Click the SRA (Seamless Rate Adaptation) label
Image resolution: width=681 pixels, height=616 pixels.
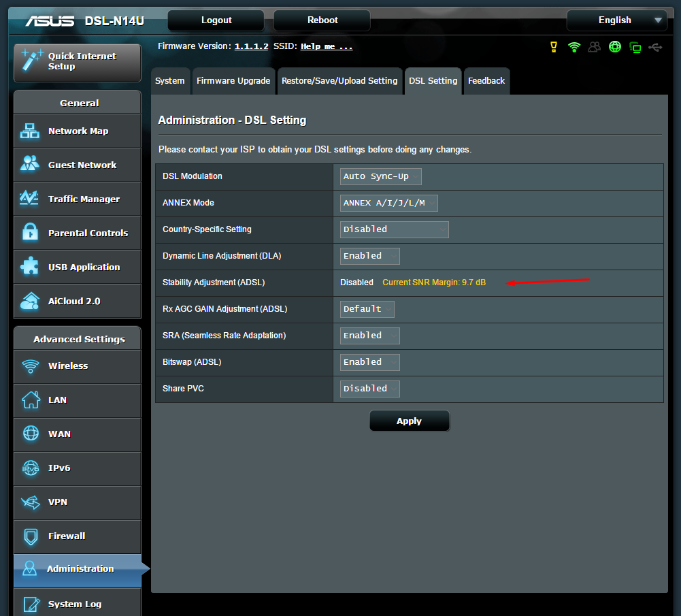224,336
